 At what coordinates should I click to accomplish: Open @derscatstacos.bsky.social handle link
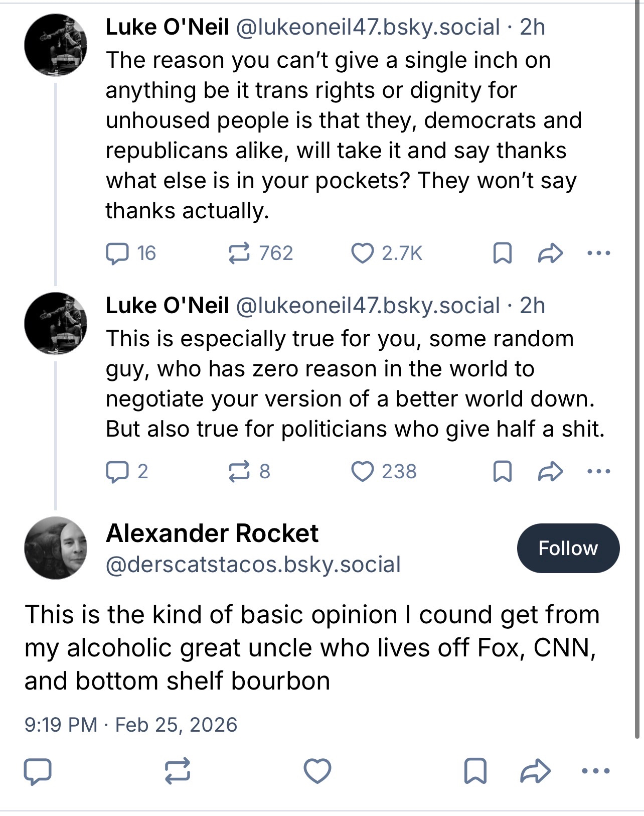tap(253, 565)
